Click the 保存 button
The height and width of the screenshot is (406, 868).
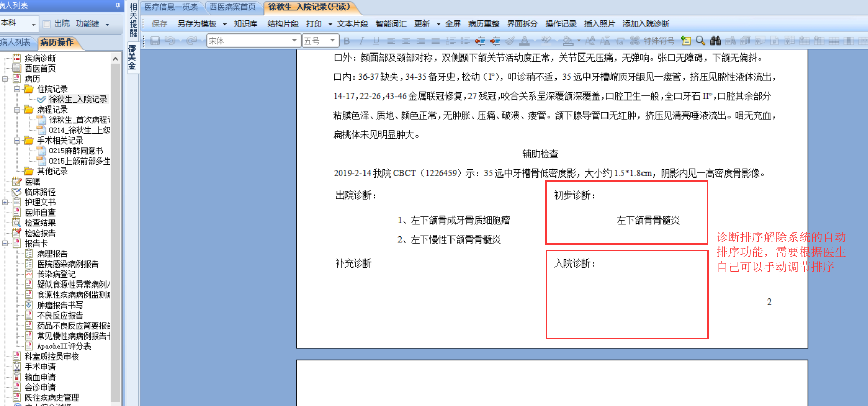160,24
